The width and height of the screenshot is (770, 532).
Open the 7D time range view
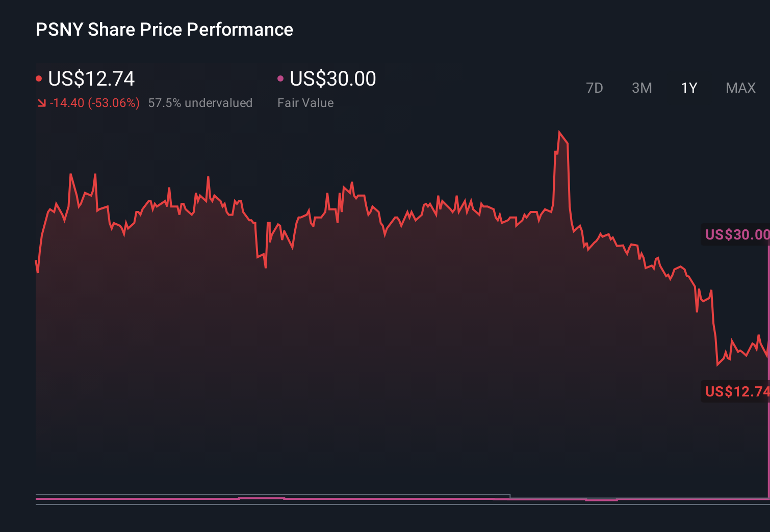tap(595, 88)
